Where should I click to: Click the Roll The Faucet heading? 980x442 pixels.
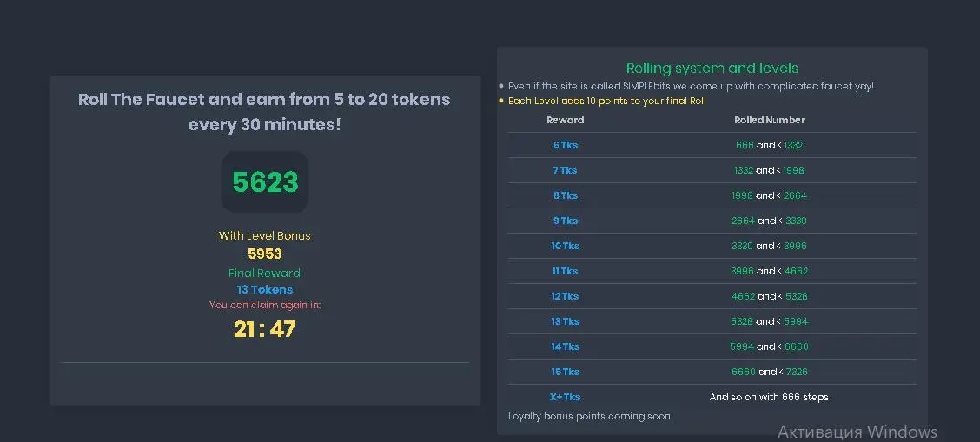(x=264, y=112)
